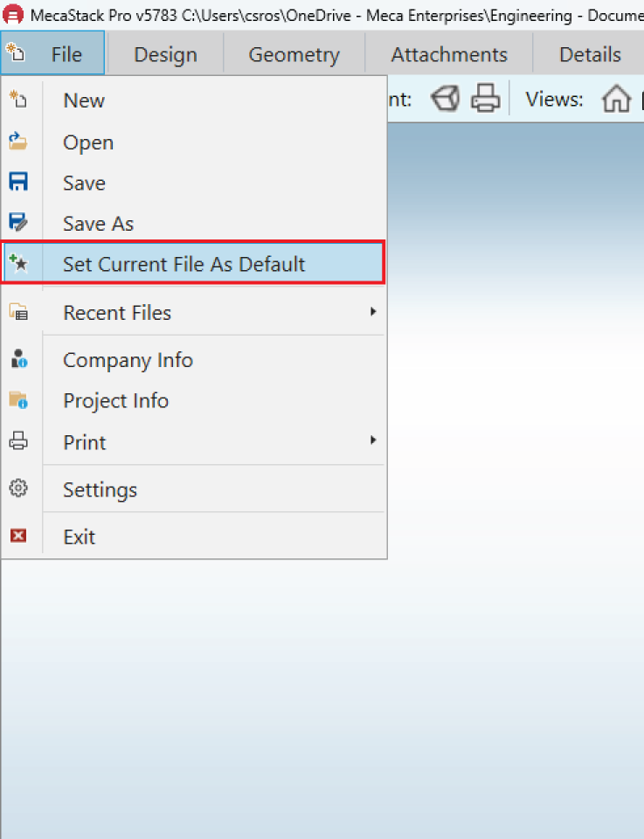Open Settings from the File menu
644x839 pixels.
point(194,489)
